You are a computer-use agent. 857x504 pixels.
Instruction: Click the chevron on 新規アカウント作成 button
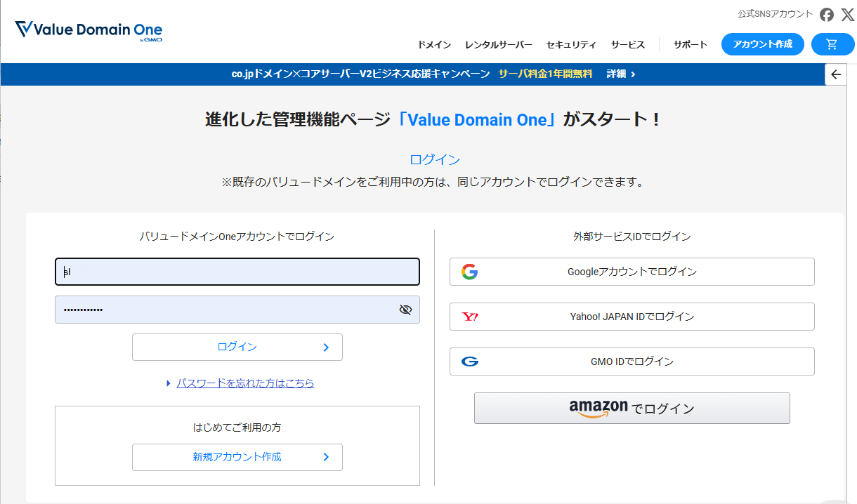pos(326,457)
